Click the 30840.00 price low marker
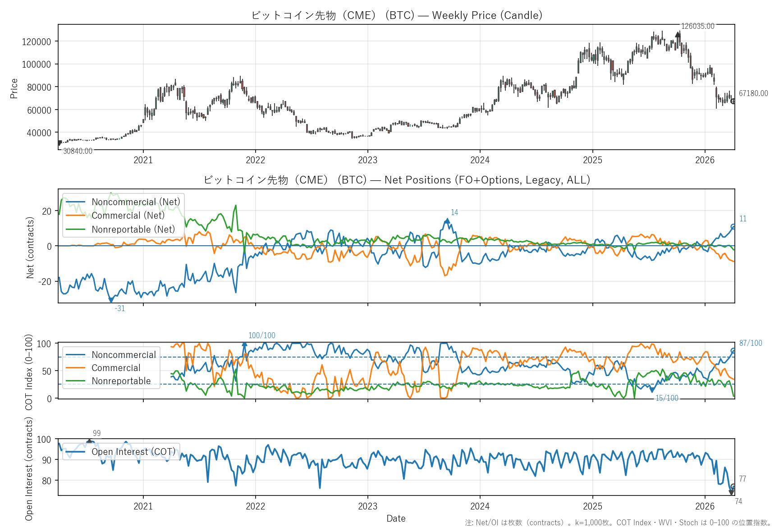Image resolution: width=779 pixels, height=532 pixels. click(59, 143)
